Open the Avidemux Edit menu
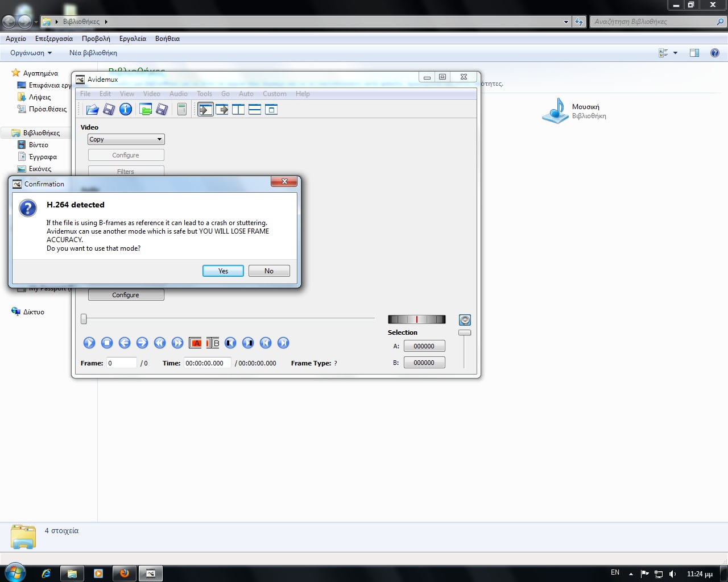This screenshot has height=582, width=728. [x=105, y=94]
